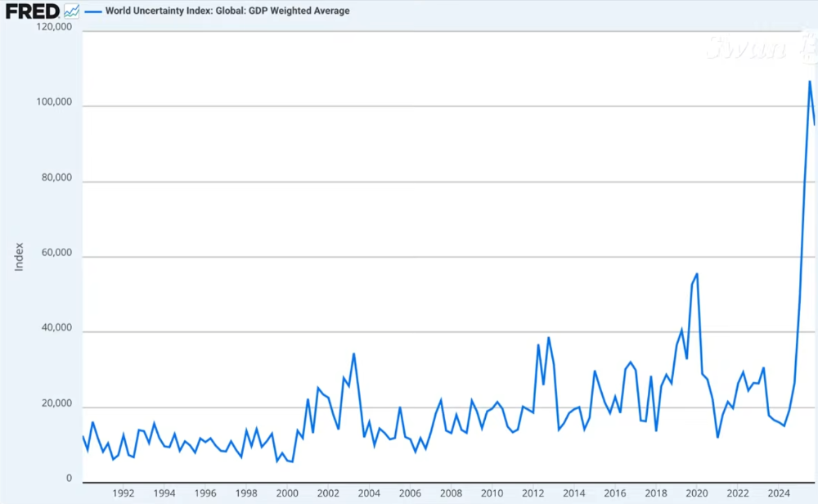Select the 80,000 y-axis tick label

57,178
